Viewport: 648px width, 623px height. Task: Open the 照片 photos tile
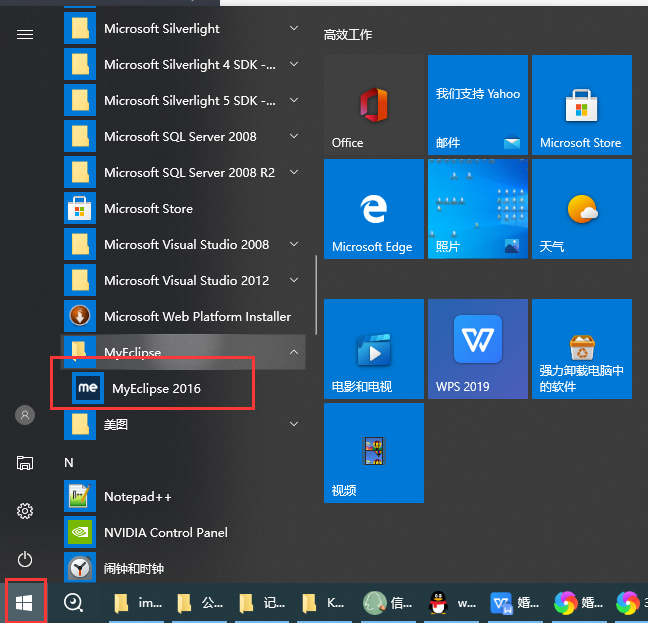pos(478,209)
